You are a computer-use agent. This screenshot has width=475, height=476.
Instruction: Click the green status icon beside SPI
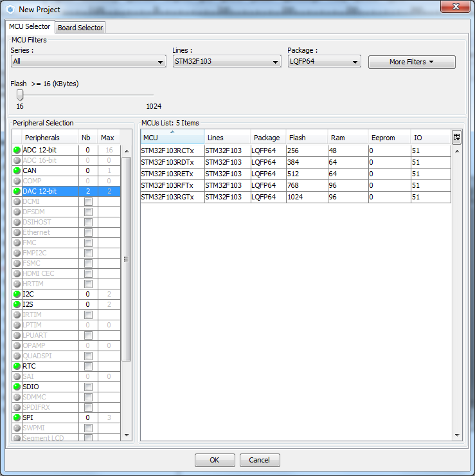(17, 417)
